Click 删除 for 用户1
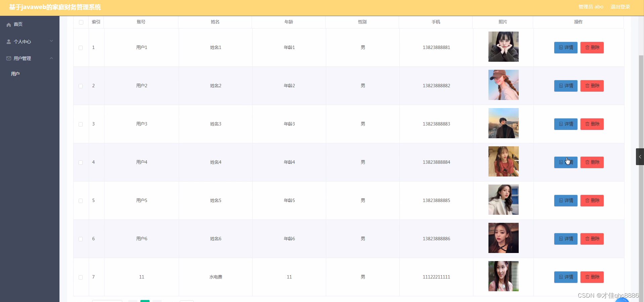This screenshot has height=302, width=644. 592,48
